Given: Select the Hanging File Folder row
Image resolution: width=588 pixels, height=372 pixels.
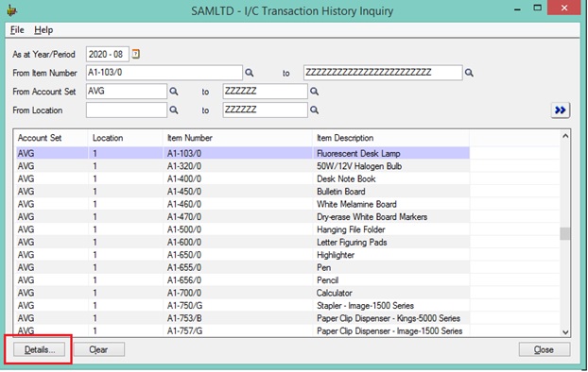Looking at the screenshot, I should pos(243,229).
